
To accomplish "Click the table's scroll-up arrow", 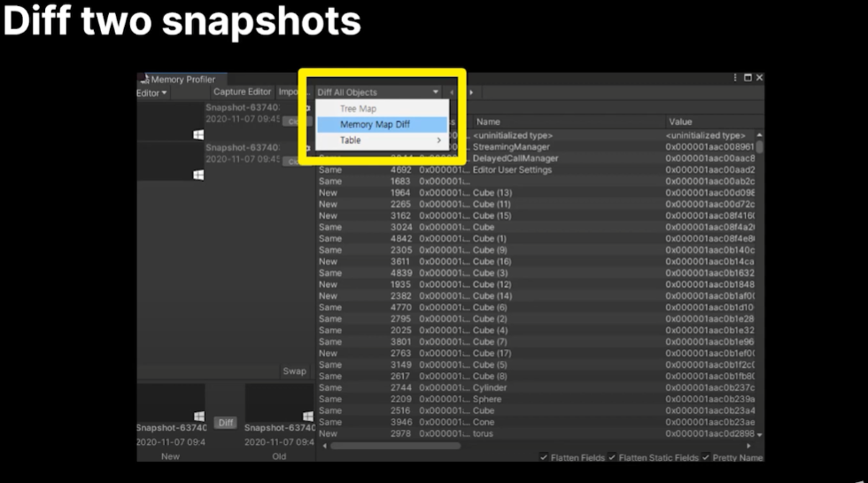I will [x=760, y=135].
